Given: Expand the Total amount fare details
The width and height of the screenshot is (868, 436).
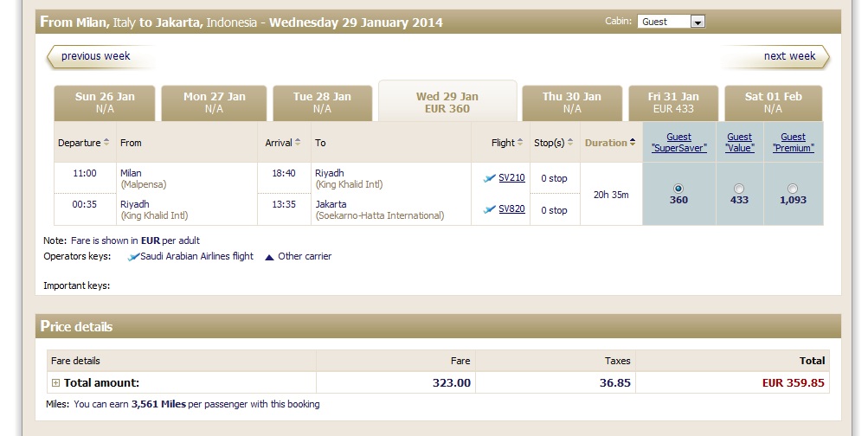Looking at the screenshot, I should 55,382.
